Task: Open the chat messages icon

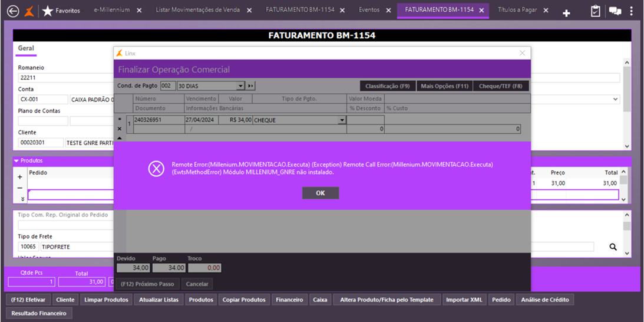Action: [615, 12]
